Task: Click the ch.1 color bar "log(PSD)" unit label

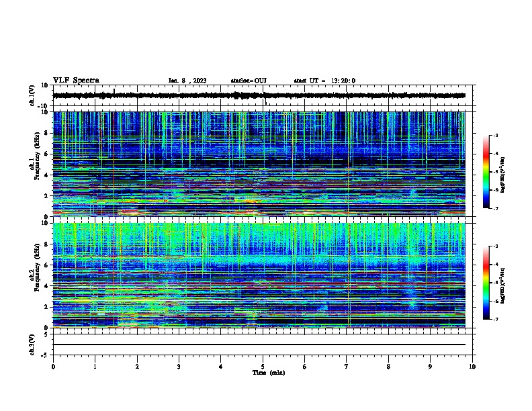Action: tap(503, 175)
